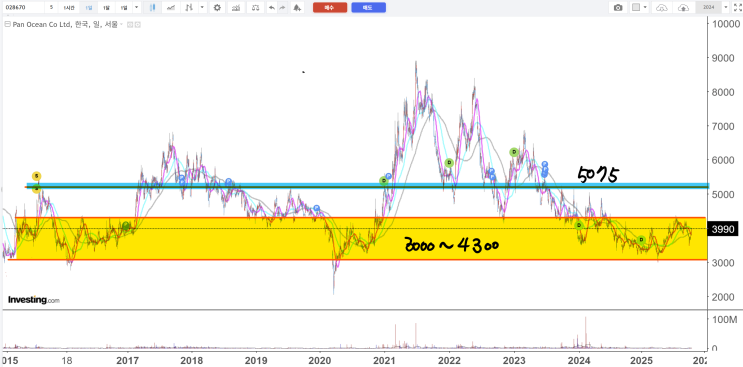Viewport: 743px width, 367px height.
Task: Switch to the 1시간 hourly interval
Action: point(69,8)
